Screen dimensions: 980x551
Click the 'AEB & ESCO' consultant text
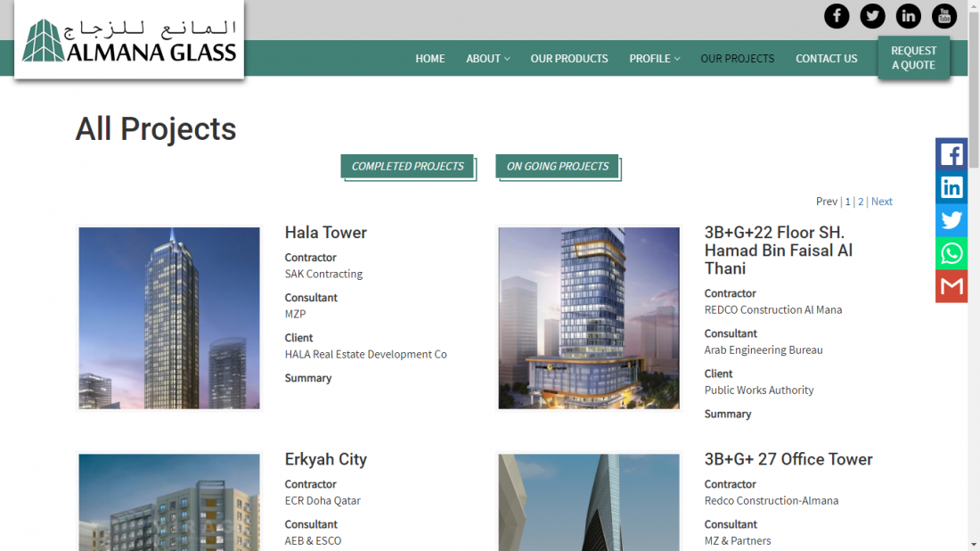click(313, 541)
